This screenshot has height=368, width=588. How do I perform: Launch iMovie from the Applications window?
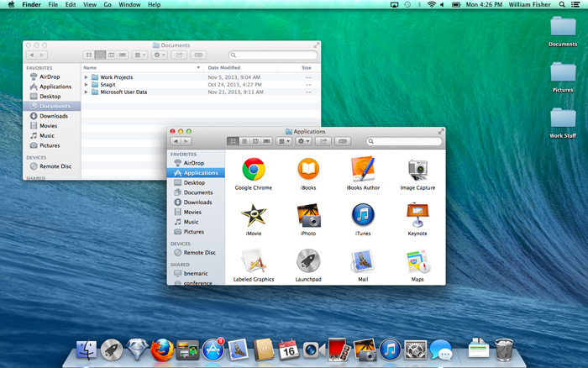(253, 215)
